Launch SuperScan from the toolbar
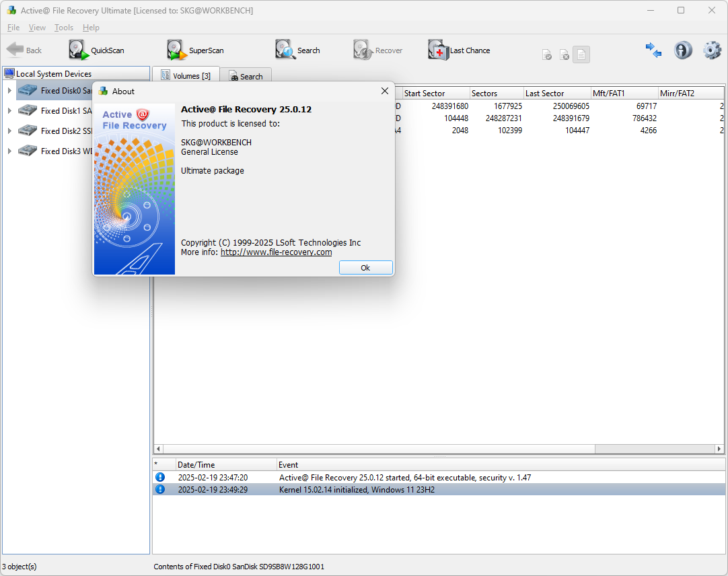The width and height of the screenshot is (728, 576). [196, 50]
